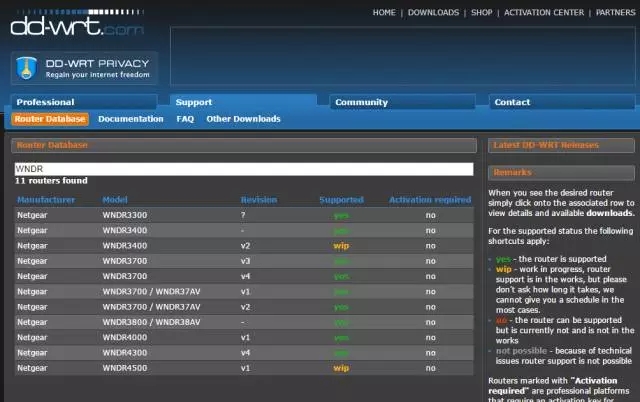Select the Router Database submenu item
Screen dimensions: 640x402
[50, 119]
